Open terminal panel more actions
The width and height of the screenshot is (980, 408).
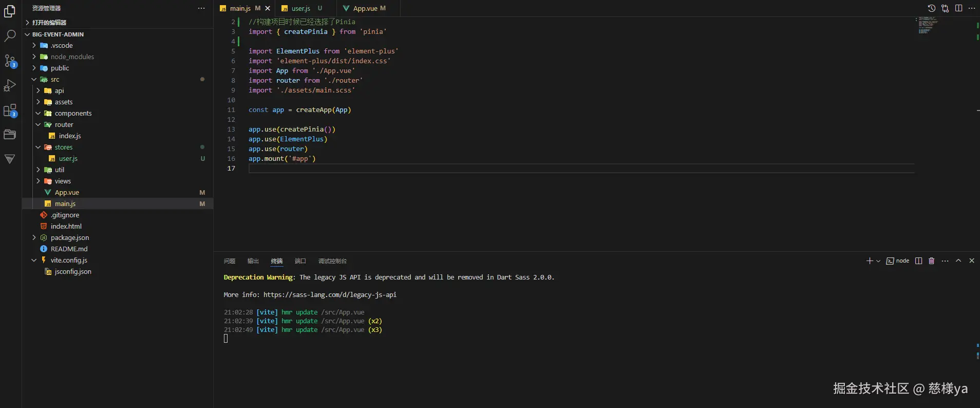[x=945, y=261]
